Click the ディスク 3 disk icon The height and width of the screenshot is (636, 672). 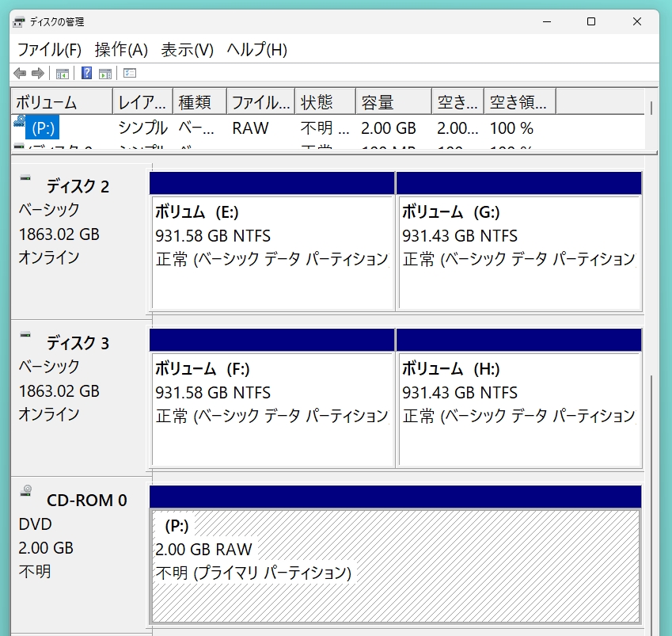[25, 334]
